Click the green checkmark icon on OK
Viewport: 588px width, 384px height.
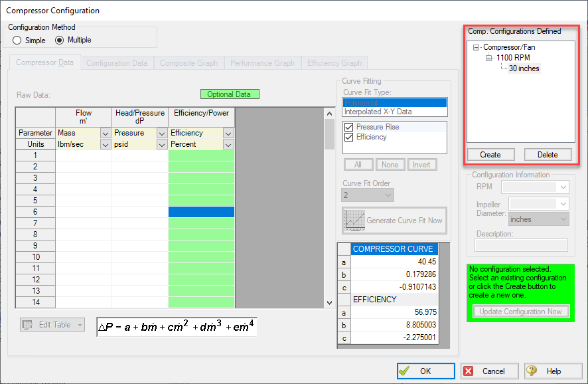tap(405, 371)
